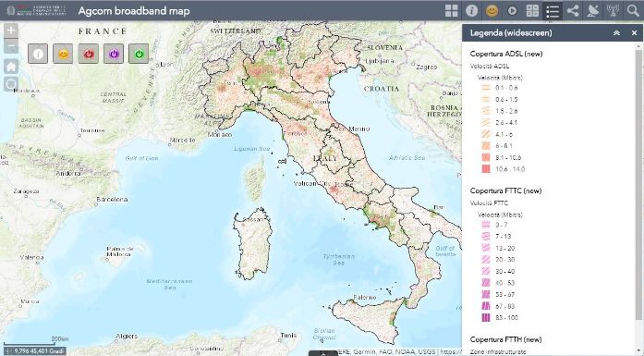Image resolution: width=644 pixels, height=356 pixels.
Task: Click the coordinates widget icon at bottom left
Action: click(x=7, y=351)
